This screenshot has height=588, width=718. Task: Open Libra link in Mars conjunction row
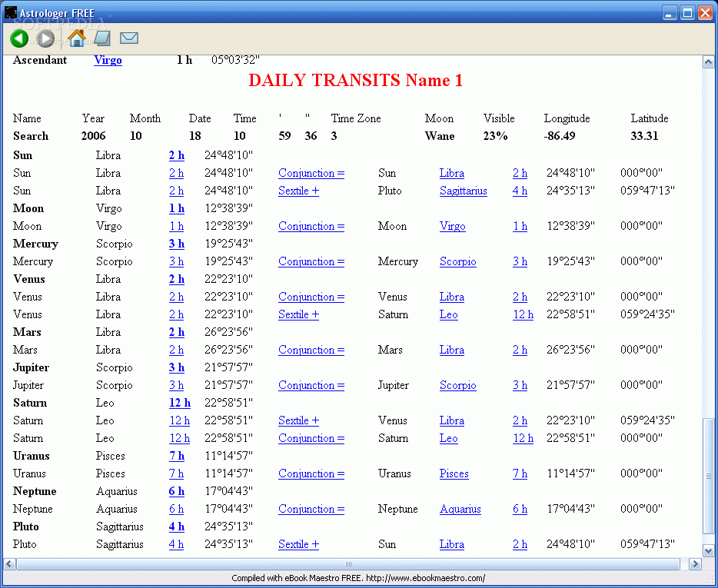[x=452, y=350]
